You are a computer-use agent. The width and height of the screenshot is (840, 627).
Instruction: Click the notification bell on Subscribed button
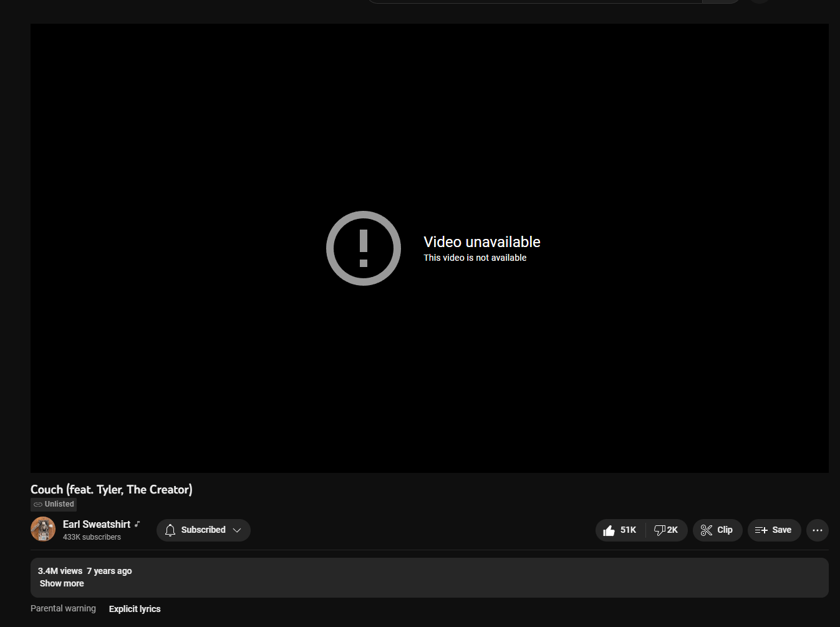point(170,530)
